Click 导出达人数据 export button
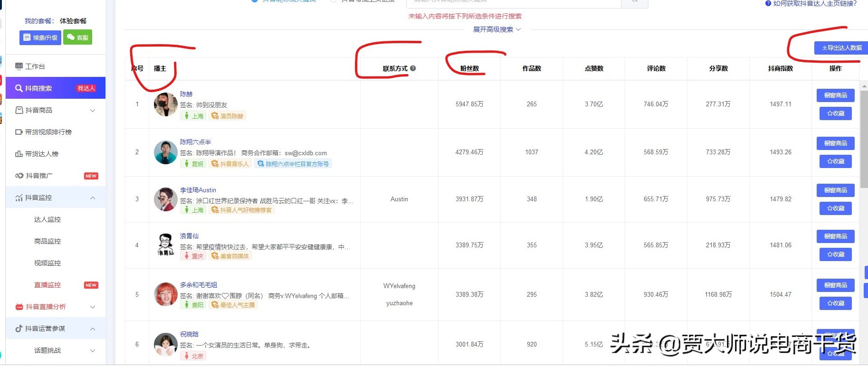This screenshot has width=868, height=366. 841,48
